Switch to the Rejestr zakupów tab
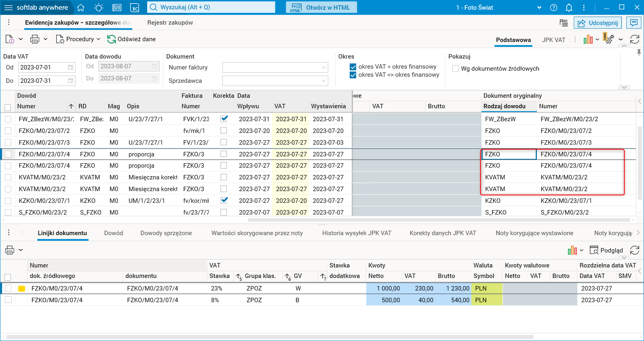 [x=170, y=23]
